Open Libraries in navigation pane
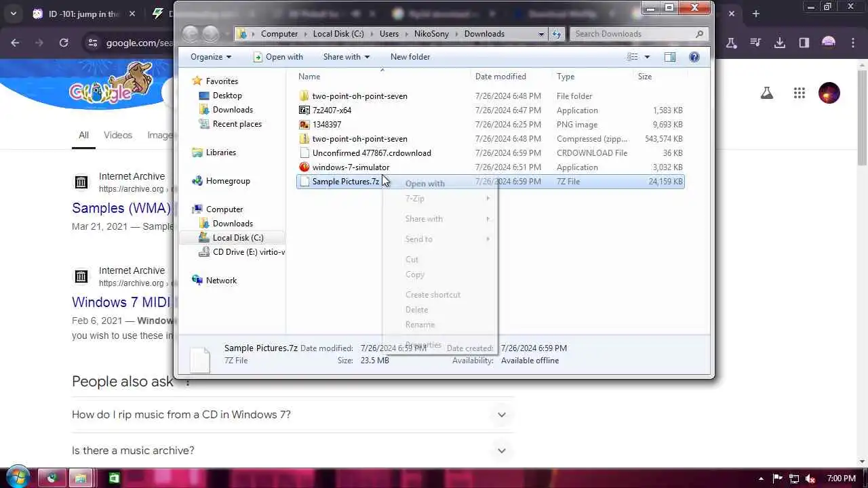Screen dimensions: 868x488 click(x=221, y=152)
